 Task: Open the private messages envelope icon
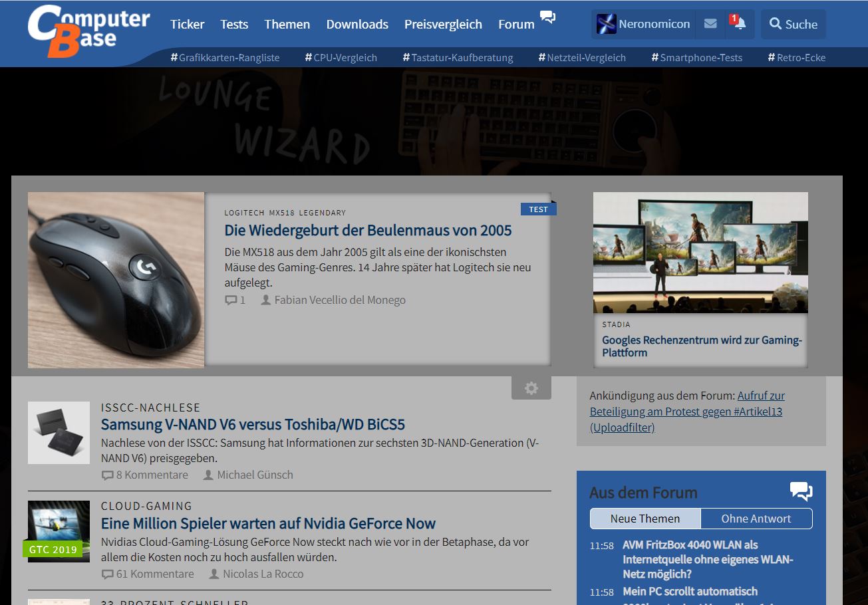[x=710, y=24]
